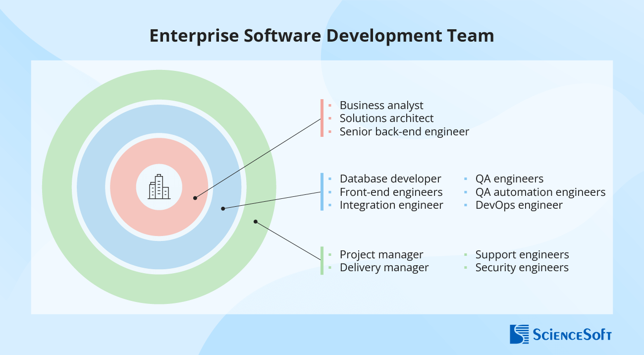Expand the green vertical bar group
Viewport: 644px width, 355px height.
[322, 261]
